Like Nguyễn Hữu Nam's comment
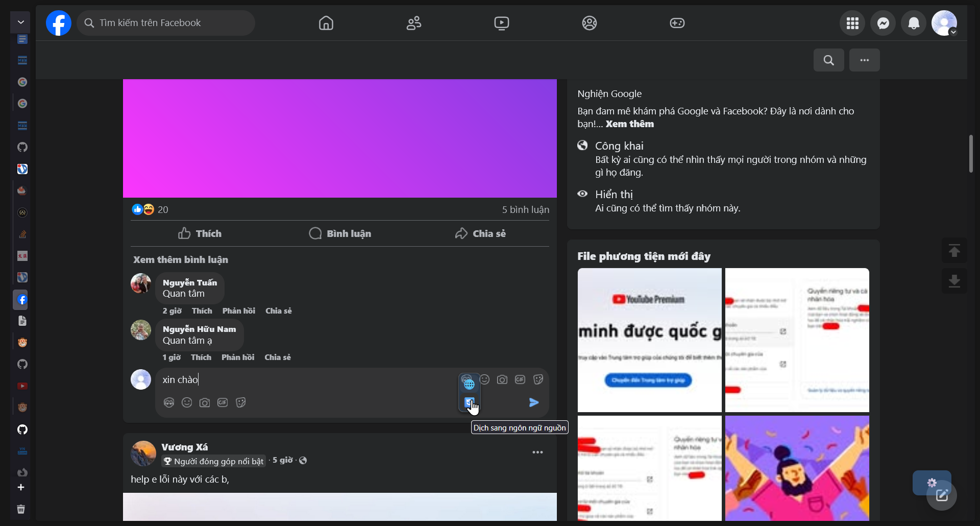The width and height of the screenshot is (980, 526). 201,357
